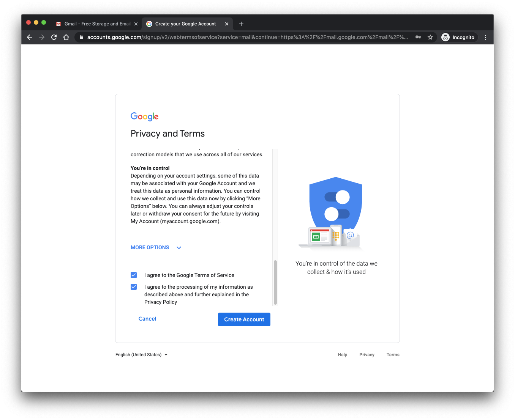Bookmark this page with the star icon

[430, 37]
